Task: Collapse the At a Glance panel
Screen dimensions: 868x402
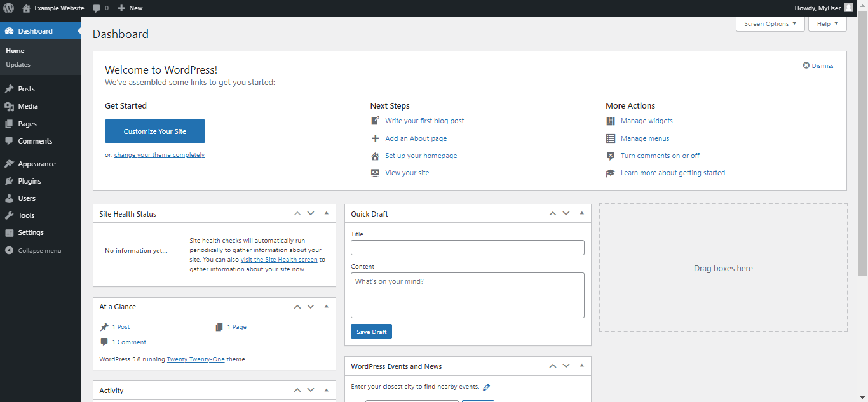Action: click(326, 306)
